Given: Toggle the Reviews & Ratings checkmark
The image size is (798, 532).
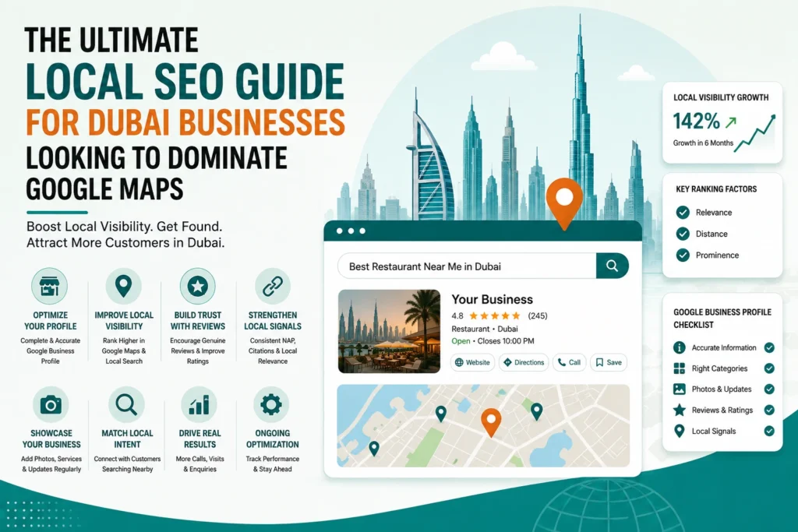Looking at the screenshot, I should [x=769, y=410].
